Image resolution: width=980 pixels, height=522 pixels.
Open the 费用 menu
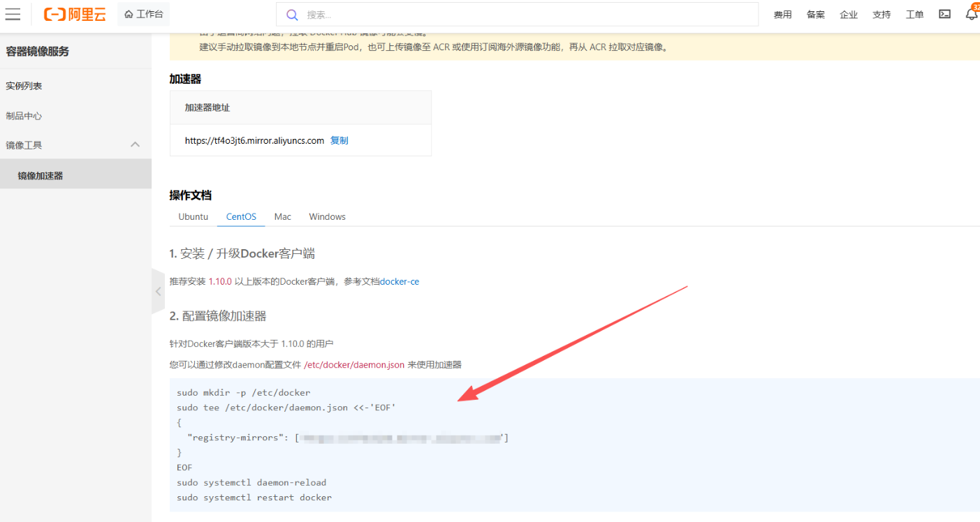[x=782, y=15]
